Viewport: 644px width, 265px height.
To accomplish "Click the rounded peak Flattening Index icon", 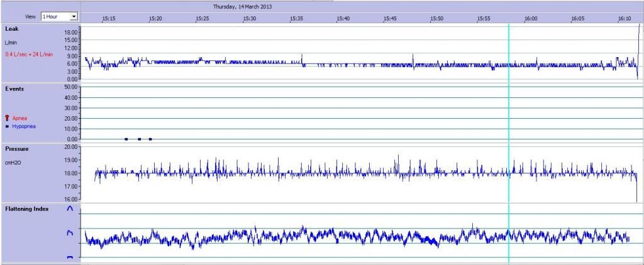I will pos(70,208).
